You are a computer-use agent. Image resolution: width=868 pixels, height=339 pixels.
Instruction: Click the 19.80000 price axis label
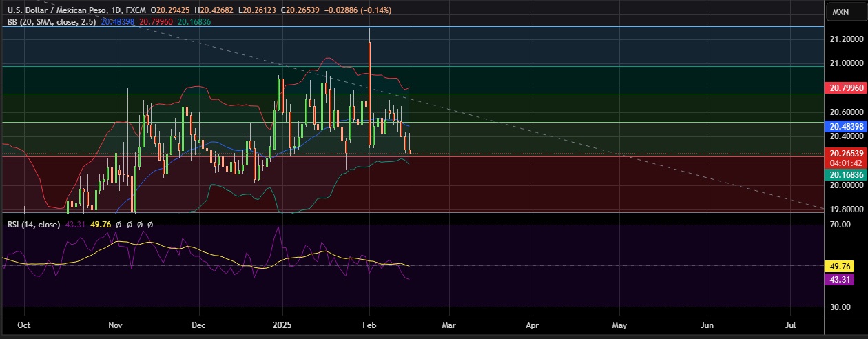[x=847, y=209]
